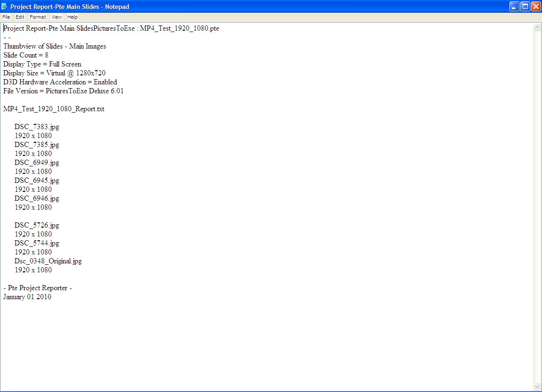Click 'File Version = PicturesToExe Deluxe 6.01'
This screenshot has width=542, height=392.
pyautogui.click(x=63, y=91)
